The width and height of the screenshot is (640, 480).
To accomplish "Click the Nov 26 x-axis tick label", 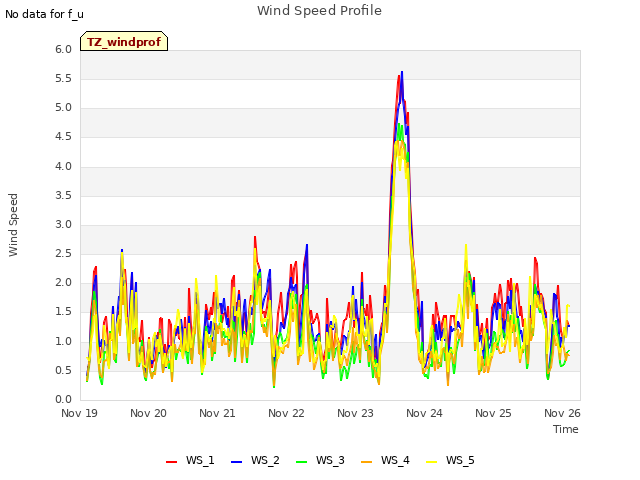I will [x=562, y=413].
